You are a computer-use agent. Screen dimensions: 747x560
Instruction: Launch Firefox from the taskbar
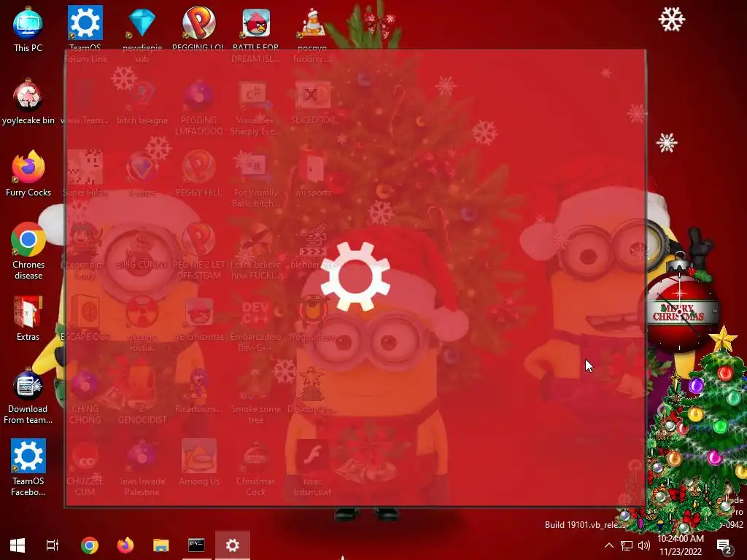(125, 545)
